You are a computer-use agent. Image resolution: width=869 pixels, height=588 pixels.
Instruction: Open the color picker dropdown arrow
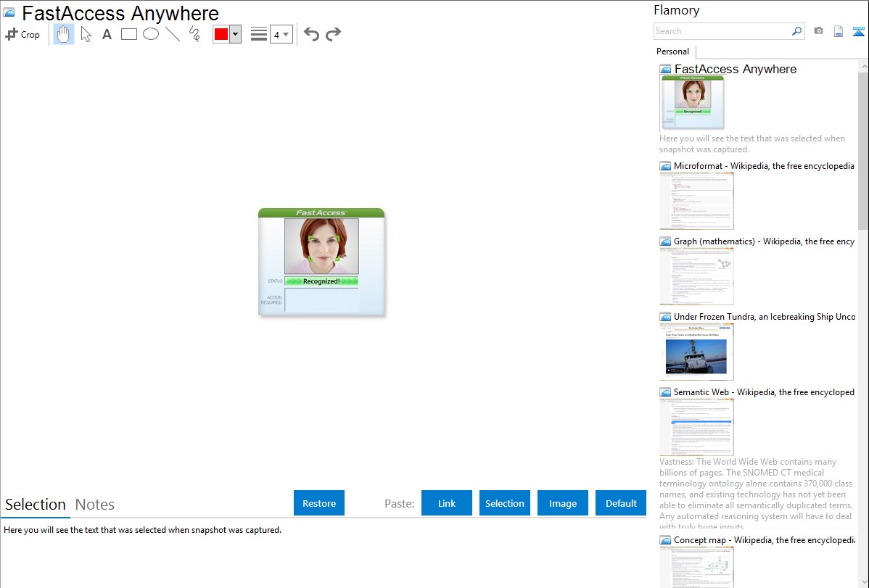click(235, 34)
